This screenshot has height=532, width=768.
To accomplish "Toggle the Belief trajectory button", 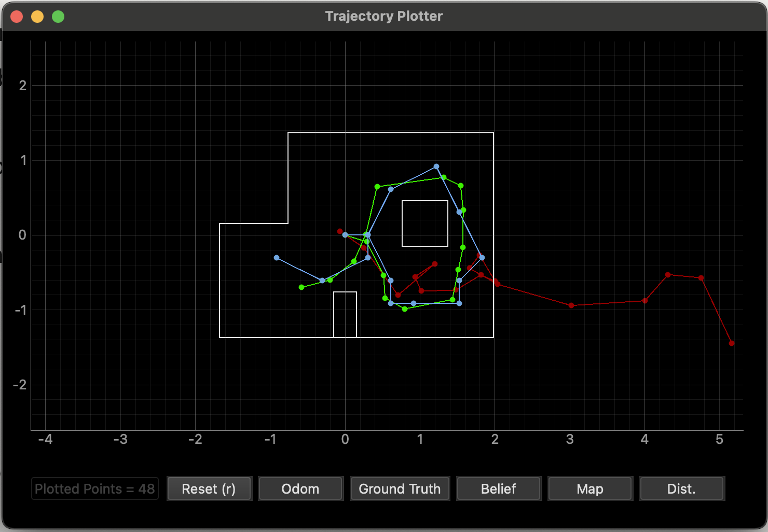I will (x=499, y=488).
